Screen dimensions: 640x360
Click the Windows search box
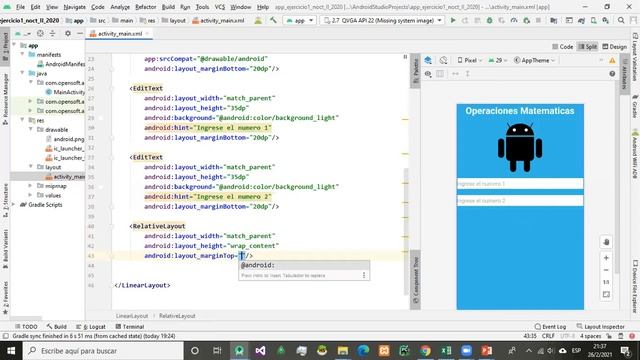[x=103, y=351]
